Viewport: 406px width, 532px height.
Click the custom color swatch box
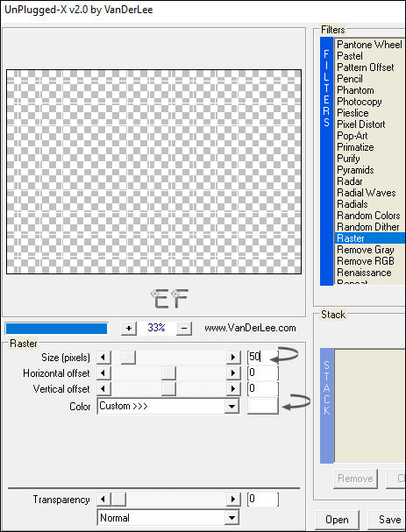(263, 406)
